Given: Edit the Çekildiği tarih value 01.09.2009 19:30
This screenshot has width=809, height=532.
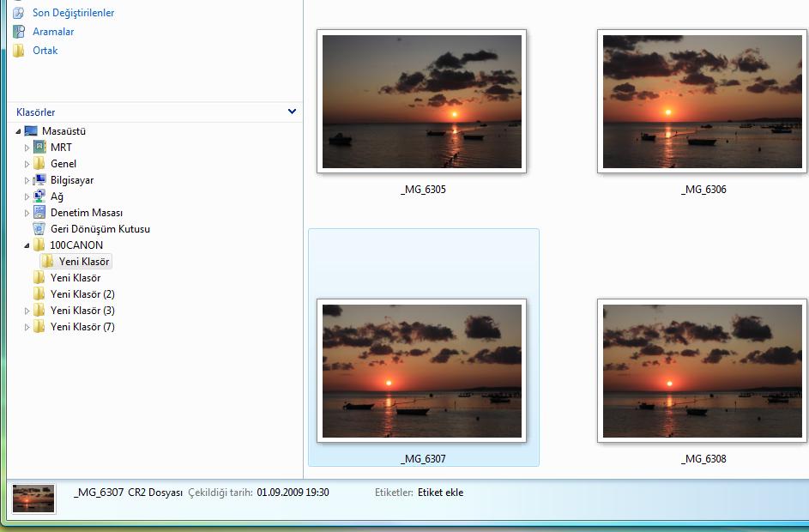Looking at the screenshot, I should coord(293,493).
